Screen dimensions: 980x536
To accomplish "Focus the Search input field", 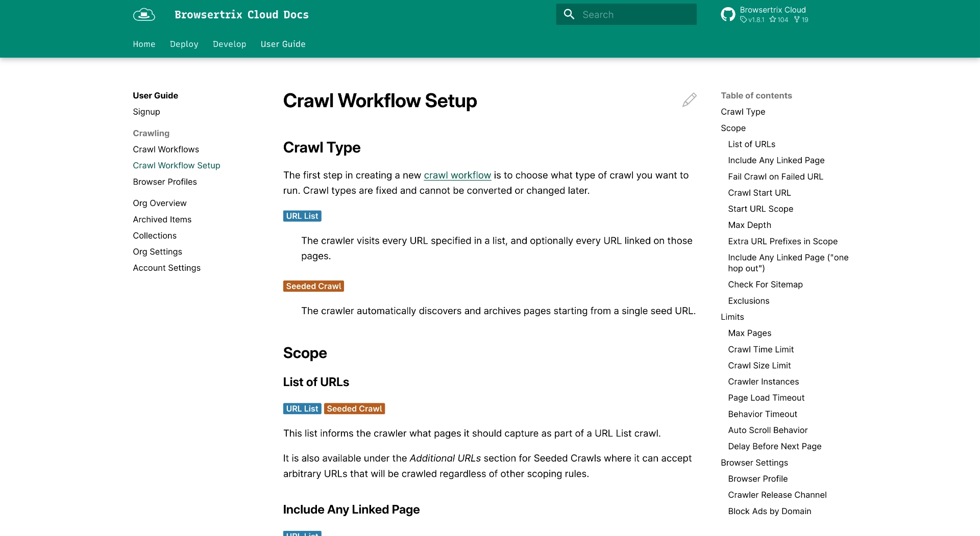I will [x=626, y=14].
